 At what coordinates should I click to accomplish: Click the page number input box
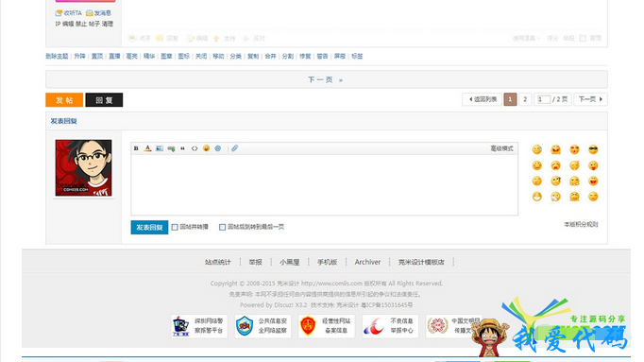click(544, 99)
